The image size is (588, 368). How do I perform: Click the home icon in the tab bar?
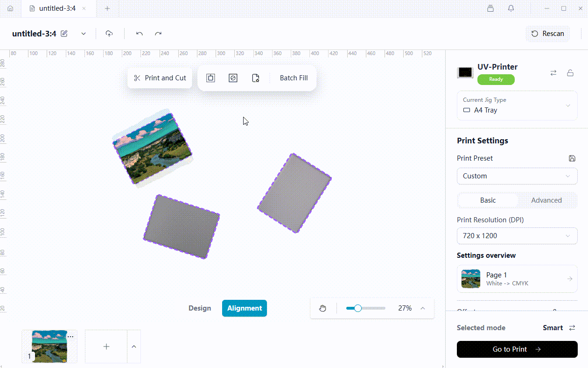(x=10, y=8)
